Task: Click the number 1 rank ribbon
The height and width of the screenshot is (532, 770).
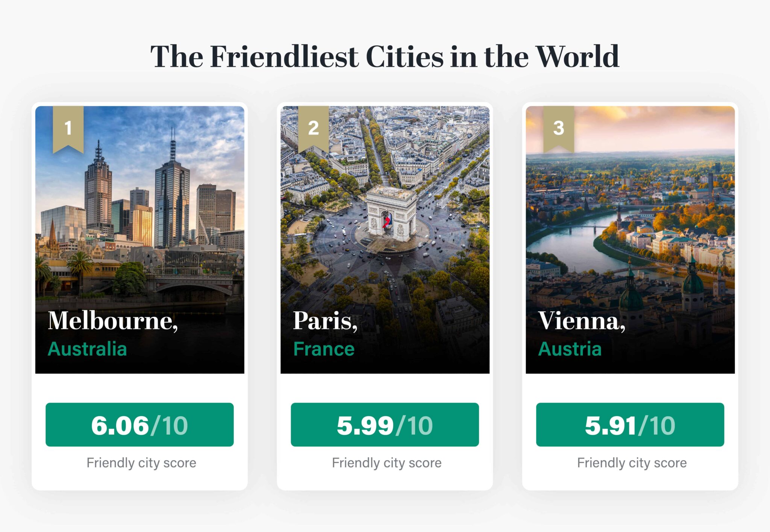Action: (68, 128)
